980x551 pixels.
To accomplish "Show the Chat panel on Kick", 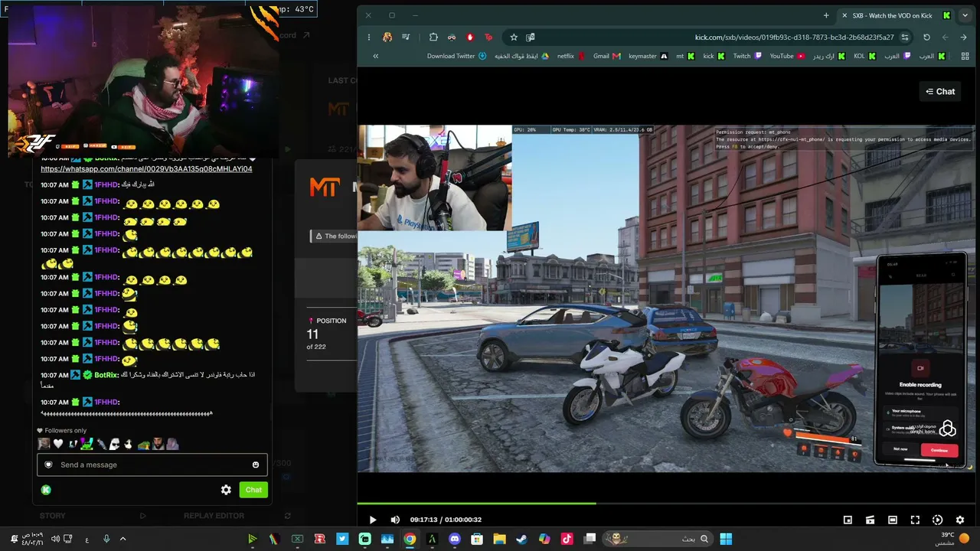I will coord(940,92).
